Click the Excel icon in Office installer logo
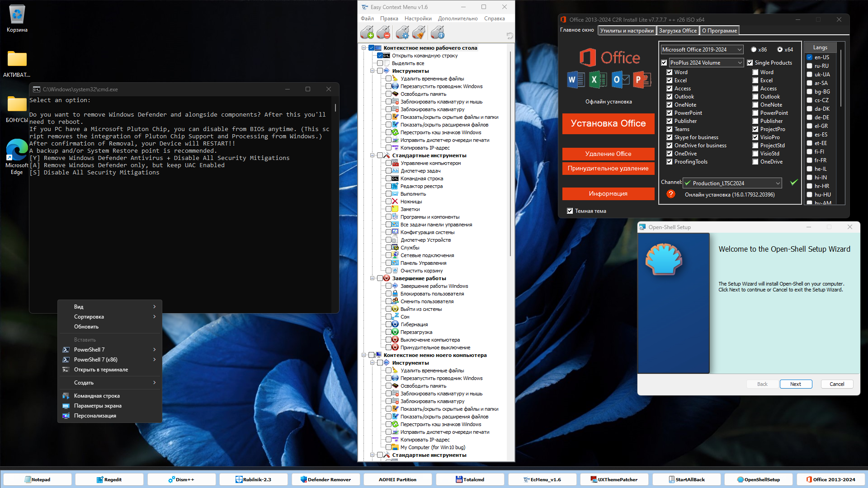 point(598,80)
